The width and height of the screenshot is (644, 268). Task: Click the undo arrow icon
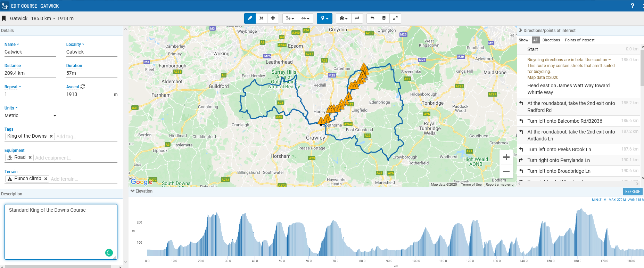[x=372, y=18]
